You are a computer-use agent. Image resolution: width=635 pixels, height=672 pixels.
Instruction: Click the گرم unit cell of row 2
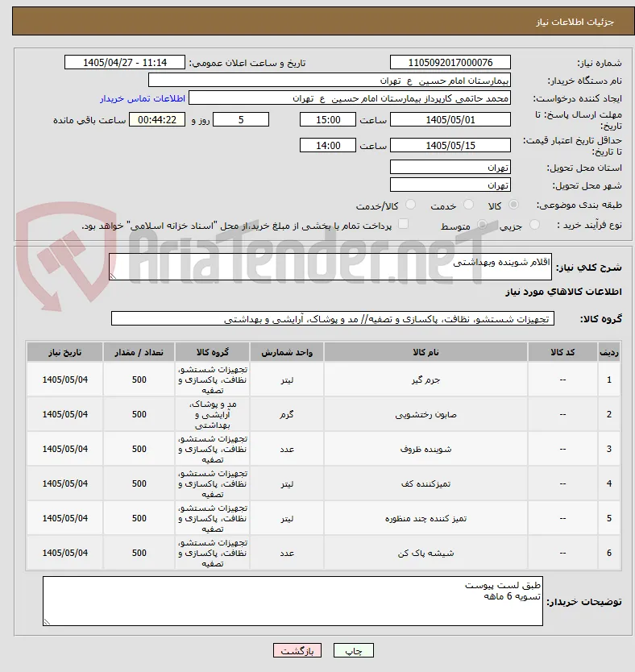(287, 414)
